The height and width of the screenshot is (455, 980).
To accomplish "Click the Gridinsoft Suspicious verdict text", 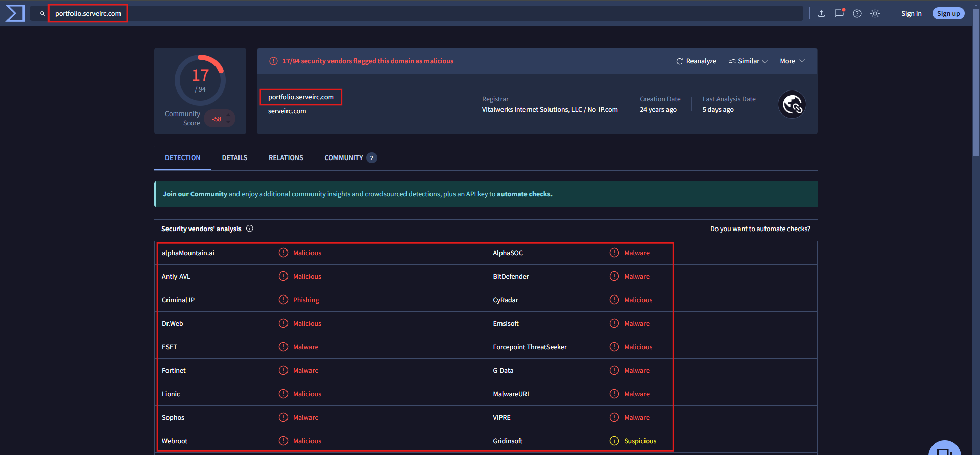I will (x=640, y=441).
